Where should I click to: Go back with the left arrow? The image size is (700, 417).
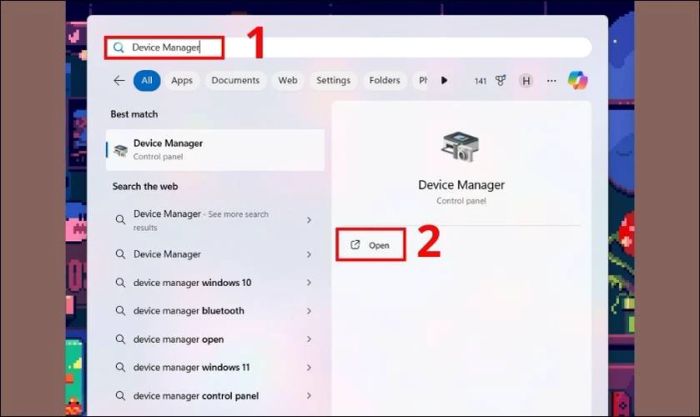(x=119, y=80)
